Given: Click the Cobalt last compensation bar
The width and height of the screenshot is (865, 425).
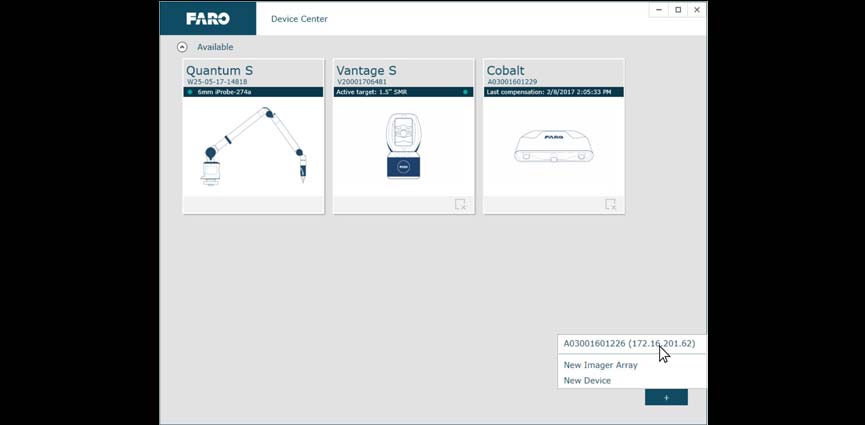Looking at the screenshot, I should 553,92.
